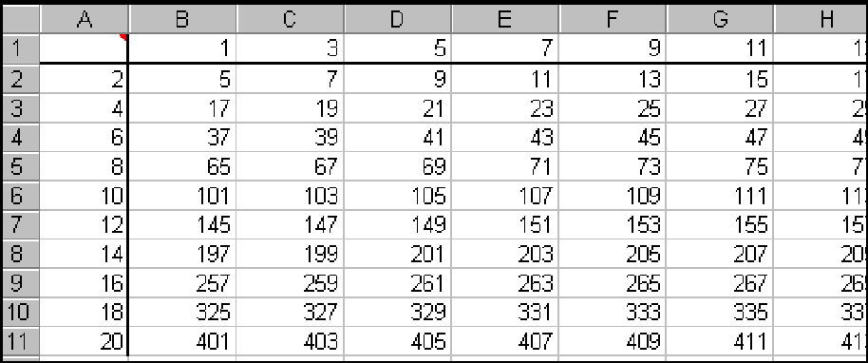Select cell containing 105
Image resolution: width=868 pixels, height=363 pixels.
click(x=398, y=195)
